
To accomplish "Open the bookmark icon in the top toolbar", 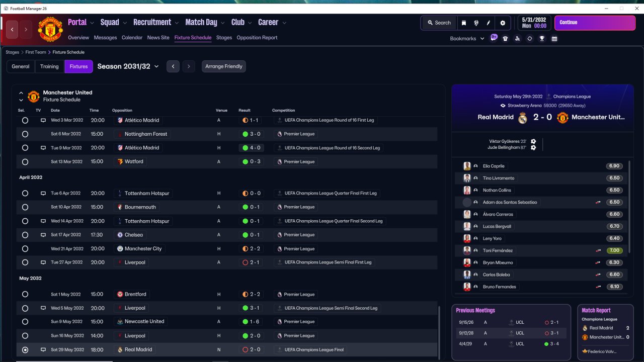I will tap(463, 23).
